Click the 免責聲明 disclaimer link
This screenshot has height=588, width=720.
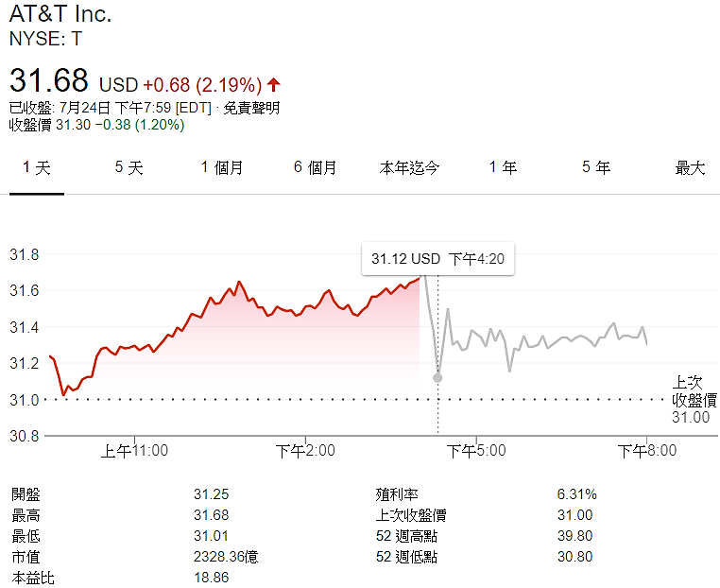tap(251, 108)
